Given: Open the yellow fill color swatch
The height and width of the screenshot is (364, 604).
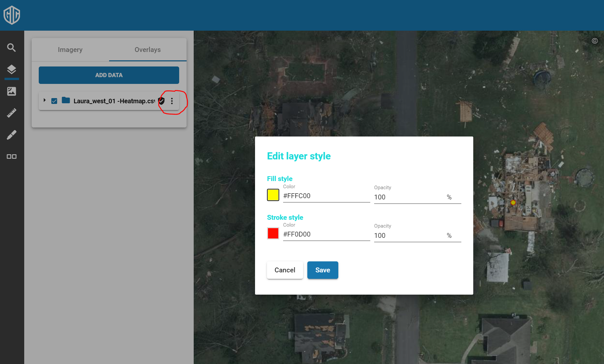Looking at the screenshot, I should 273,195.
